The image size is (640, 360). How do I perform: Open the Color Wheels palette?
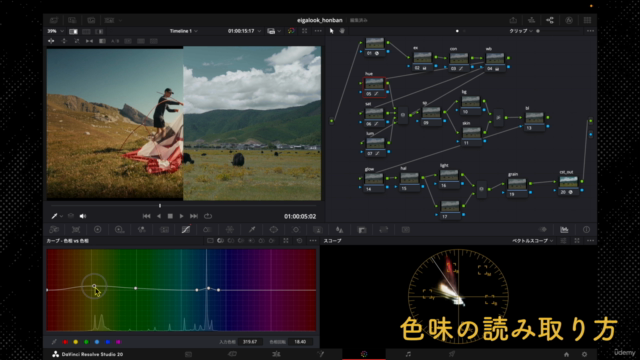point(98,230)
